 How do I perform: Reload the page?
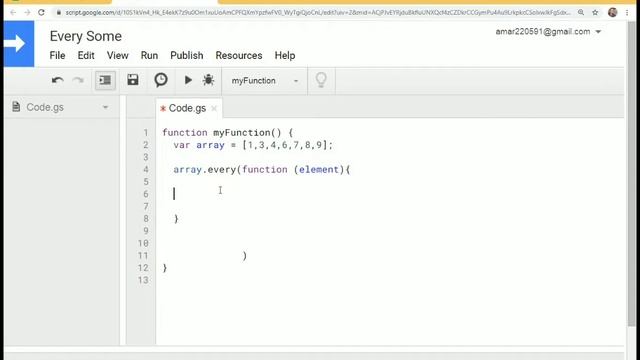(x=41, y=13)
